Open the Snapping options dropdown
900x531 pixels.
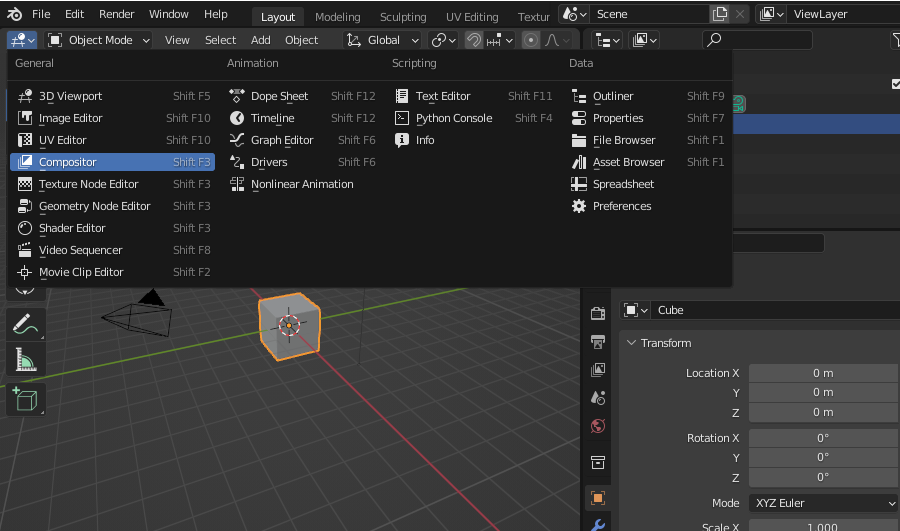499,40
